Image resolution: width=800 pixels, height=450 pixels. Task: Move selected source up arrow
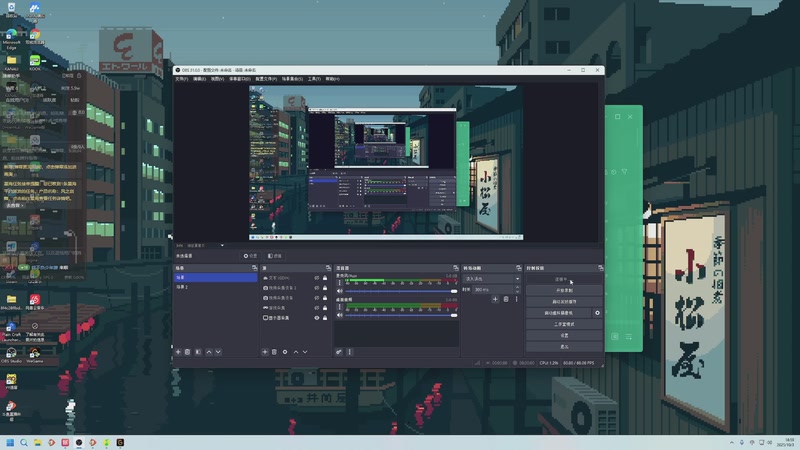point(296,352)
